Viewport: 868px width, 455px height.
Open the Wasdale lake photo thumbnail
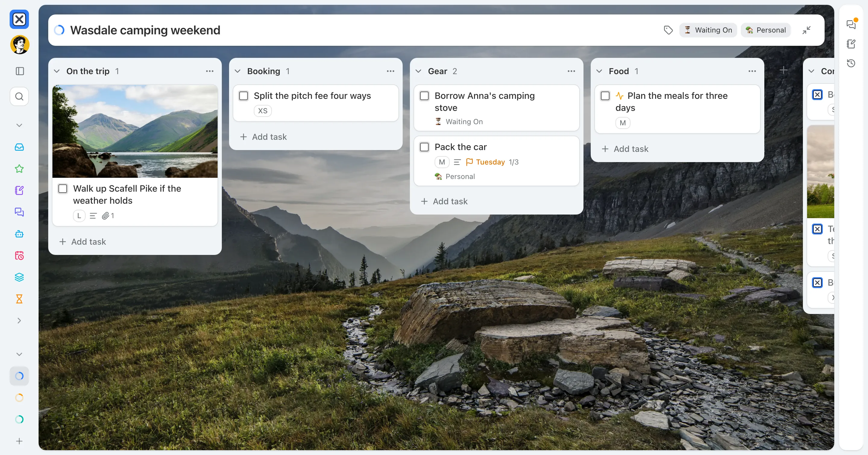pyautogui.click(x=135, y=131)
